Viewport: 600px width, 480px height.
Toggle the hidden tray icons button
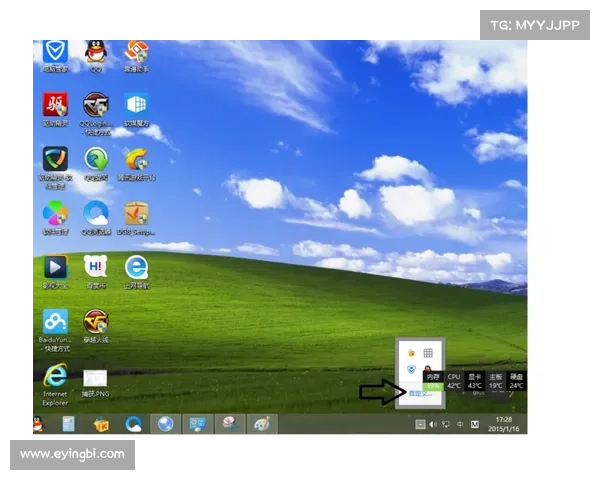click(x=420, y=424)
